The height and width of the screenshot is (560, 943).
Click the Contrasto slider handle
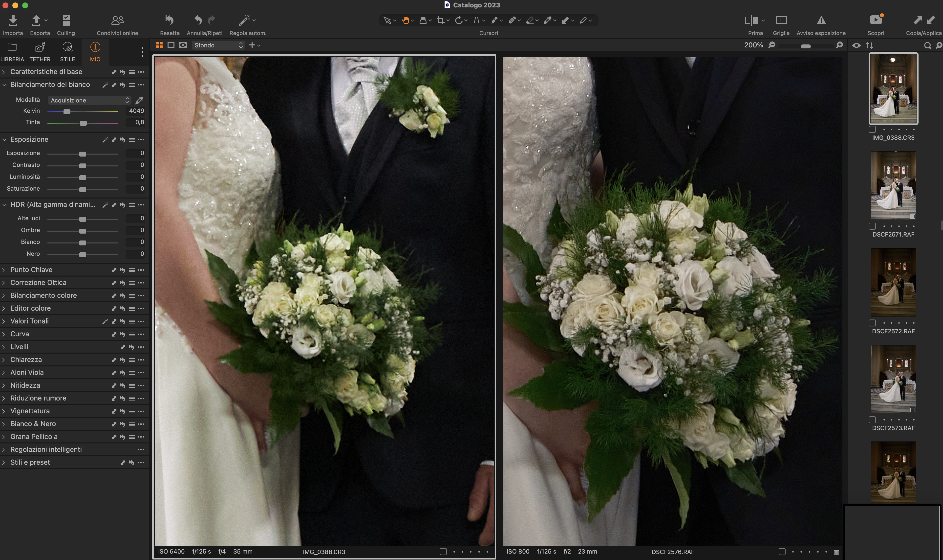coord(83,166)
